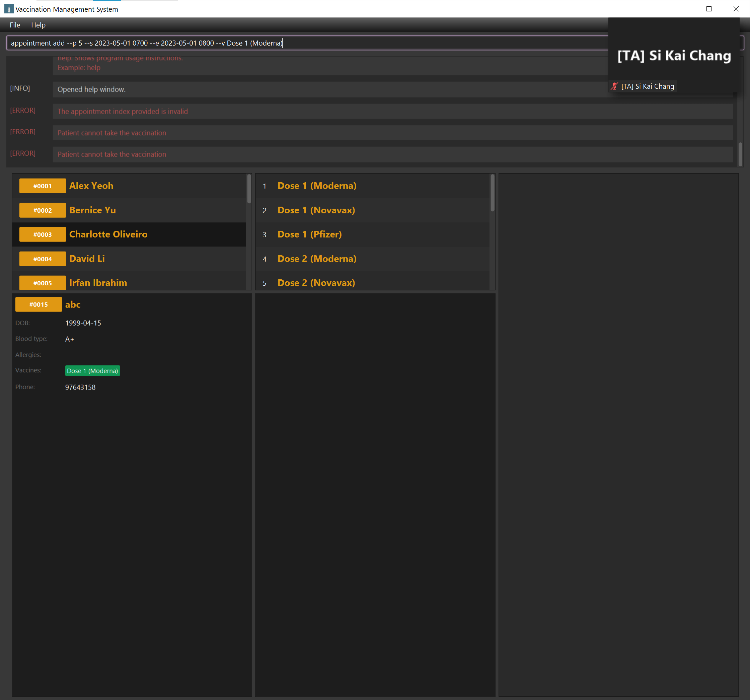The height and width of the screenshot is (700, 750).
Task: Click the #0005 patient ID badge
Action: [x=43, y=283]
